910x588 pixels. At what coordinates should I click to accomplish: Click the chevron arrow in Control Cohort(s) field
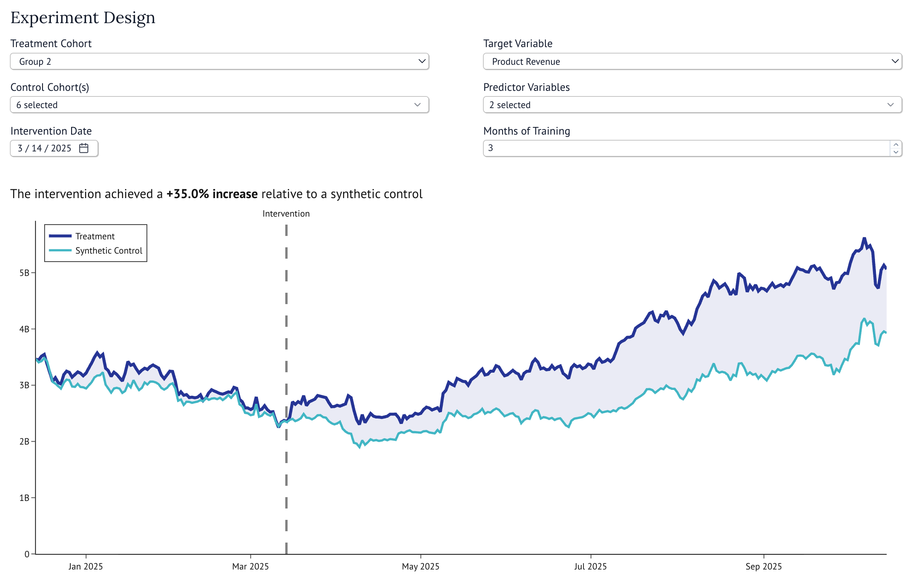pyautogui.click(x=417, y=105)
